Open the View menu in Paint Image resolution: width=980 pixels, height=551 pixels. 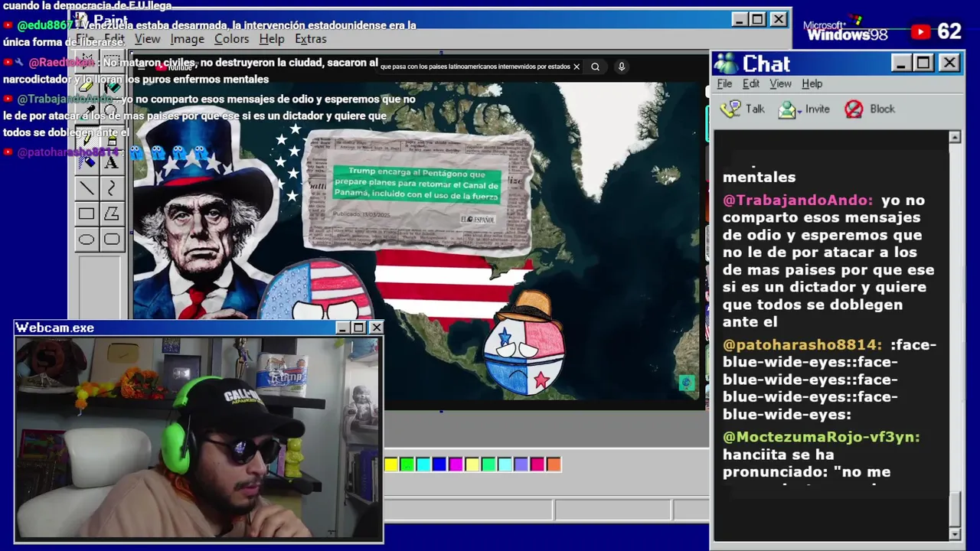point(147,39)
